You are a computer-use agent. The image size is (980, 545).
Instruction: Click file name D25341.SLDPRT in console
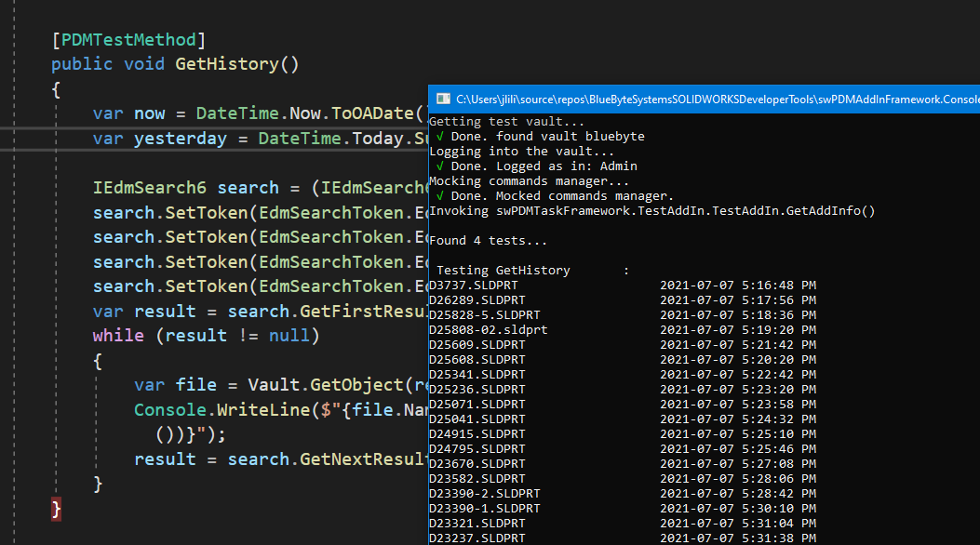point(477,375)
